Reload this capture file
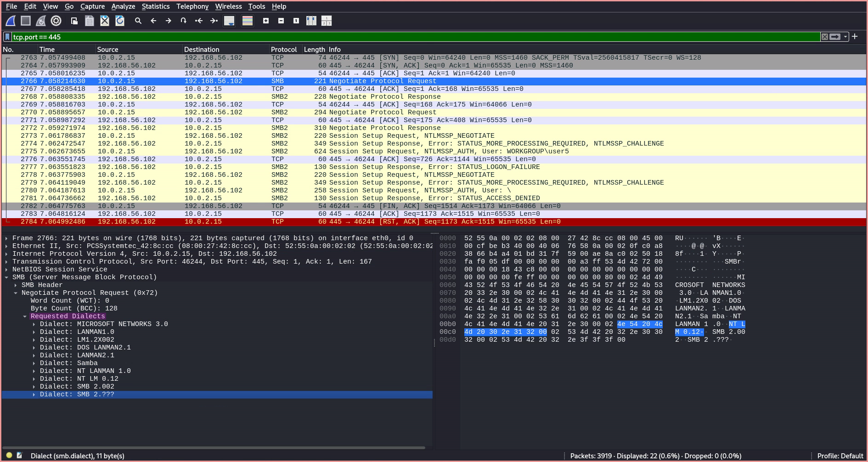This screenshot has width=868, height=462. [x=120, y=21]
